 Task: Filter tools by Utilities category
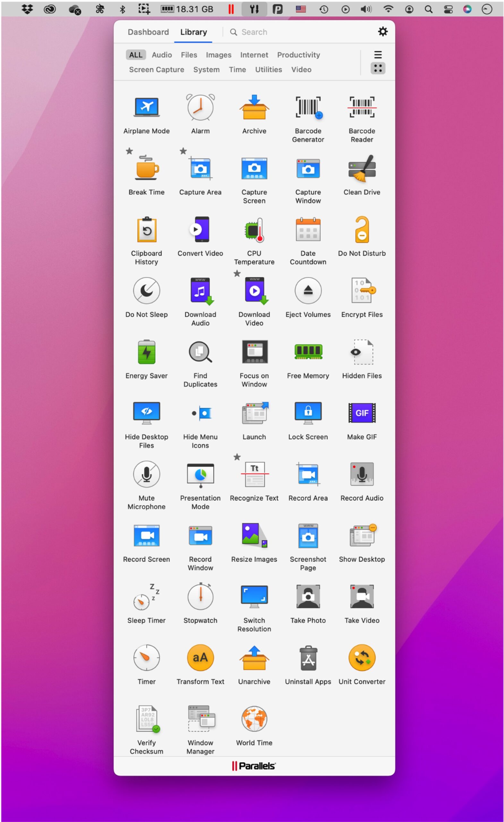tap(269, 69)
